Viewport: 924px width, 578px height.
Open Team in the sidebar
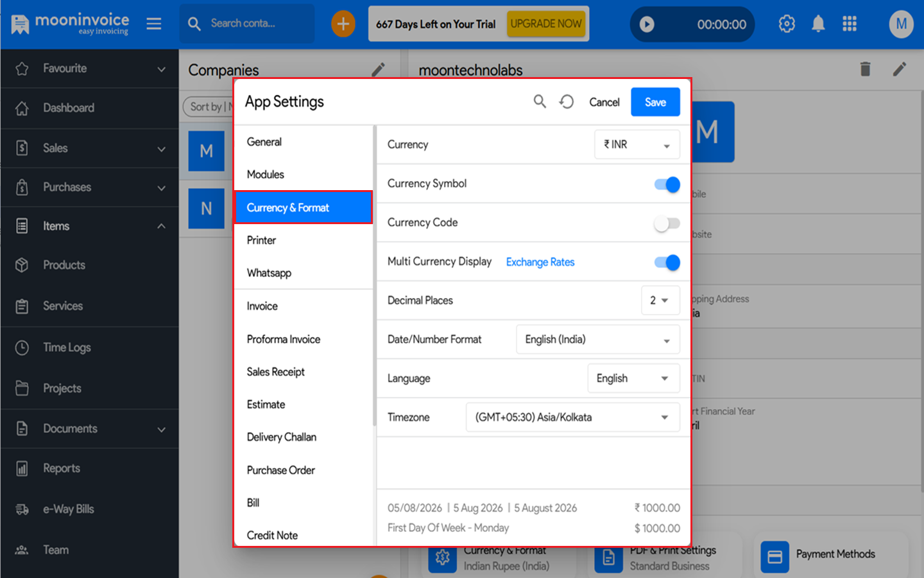[90, 550]
